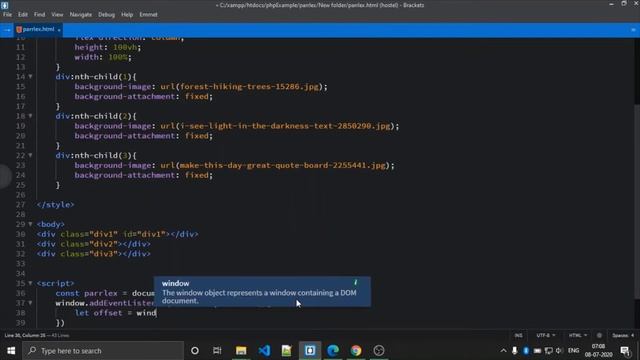Click the Type here to search box
Viewport: 640px width, 360px height.
(x=103, y=351)
